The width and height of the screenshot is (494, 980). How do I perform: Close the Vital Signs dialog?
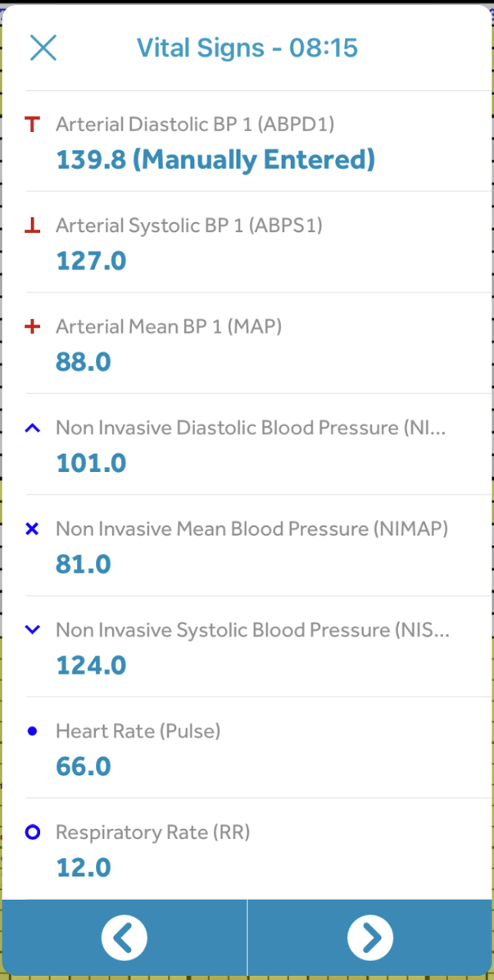click(43, 48)
